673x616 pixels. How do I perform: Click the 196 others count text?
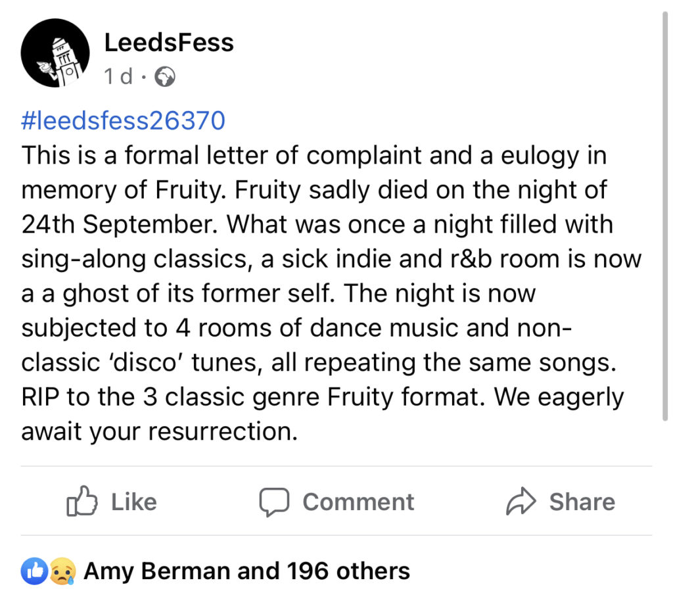348,571
